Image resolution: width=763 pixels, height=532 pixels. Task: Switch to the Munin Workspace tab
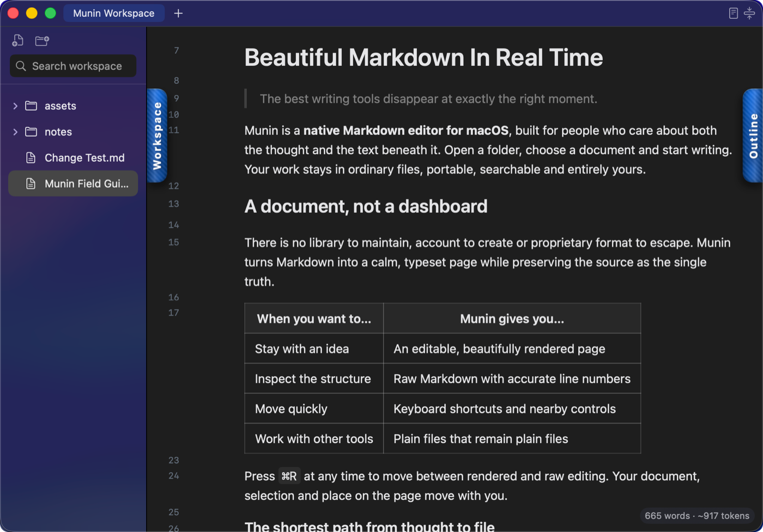pos(114,13)
